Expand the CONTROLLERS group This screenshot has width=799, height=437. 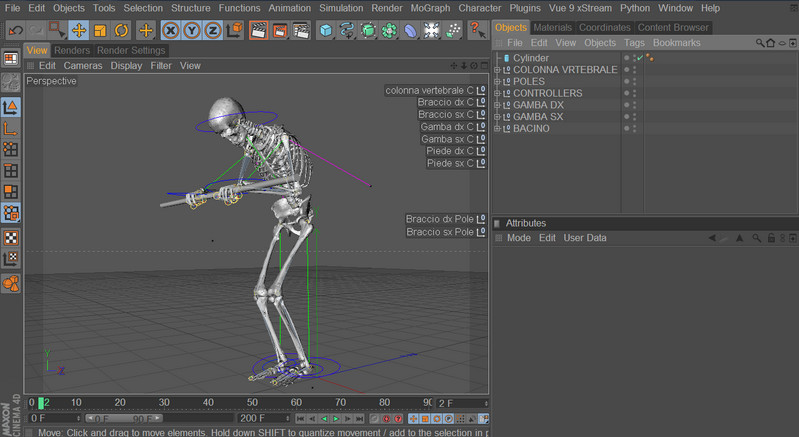click(498, 93)
